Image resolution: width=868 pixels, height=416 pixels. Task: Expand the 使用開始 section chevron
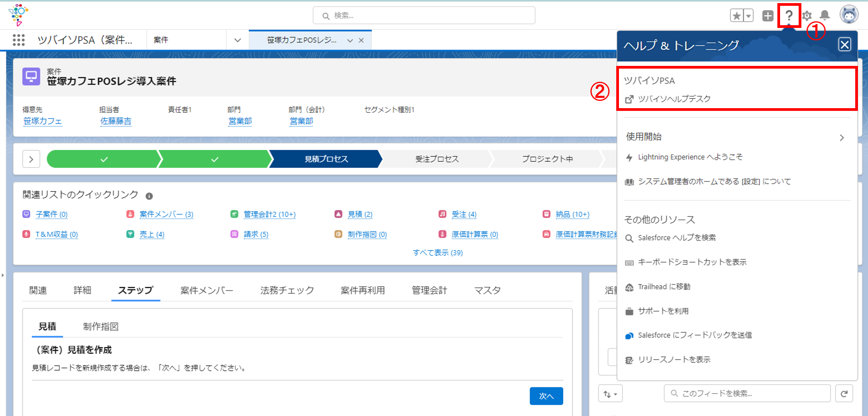coord(842,138)
